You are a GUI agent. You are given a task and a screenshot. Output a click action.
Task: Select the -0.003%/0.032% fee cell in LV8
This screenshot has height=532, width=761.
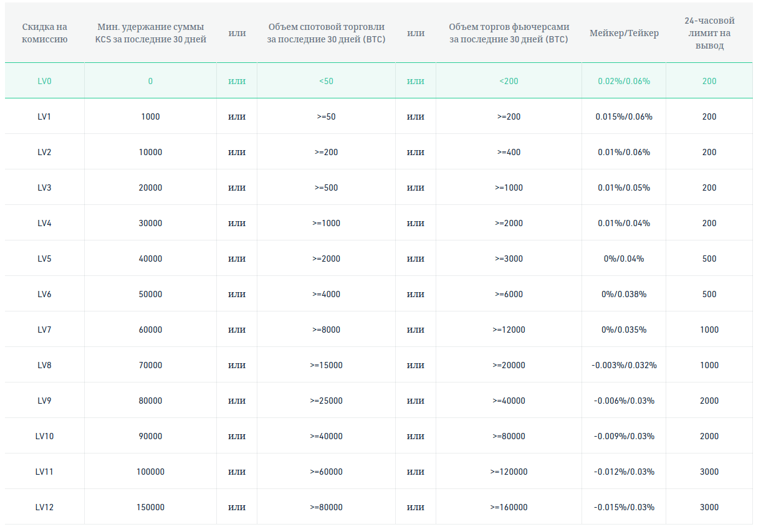click(624, 365)
